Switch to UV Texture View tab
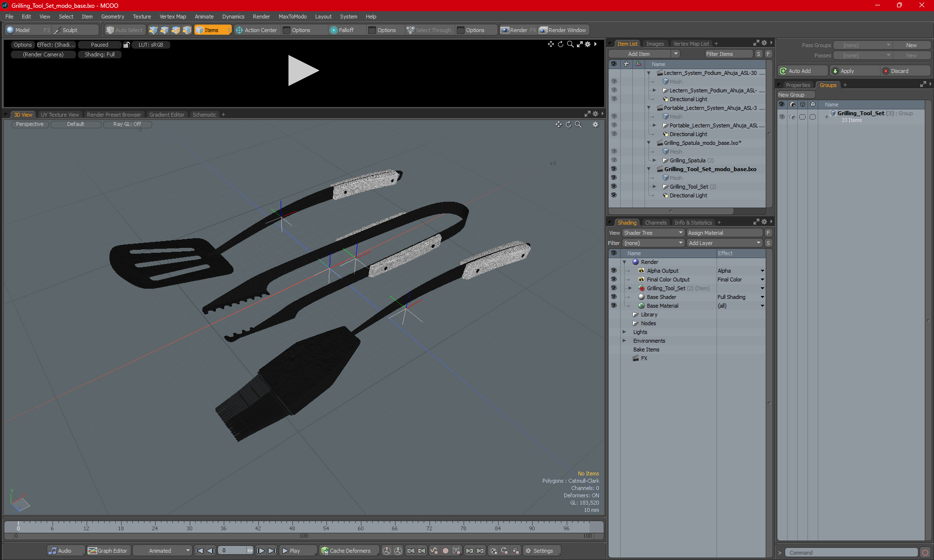This screenshot has width=934, height=560. pyautogui.click(x=59, y=115)
